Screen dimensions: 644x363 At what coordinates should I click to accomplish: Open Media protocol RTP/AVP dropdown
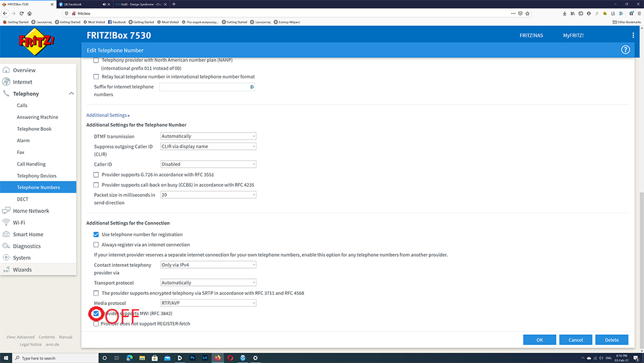[x=208, y=303]
